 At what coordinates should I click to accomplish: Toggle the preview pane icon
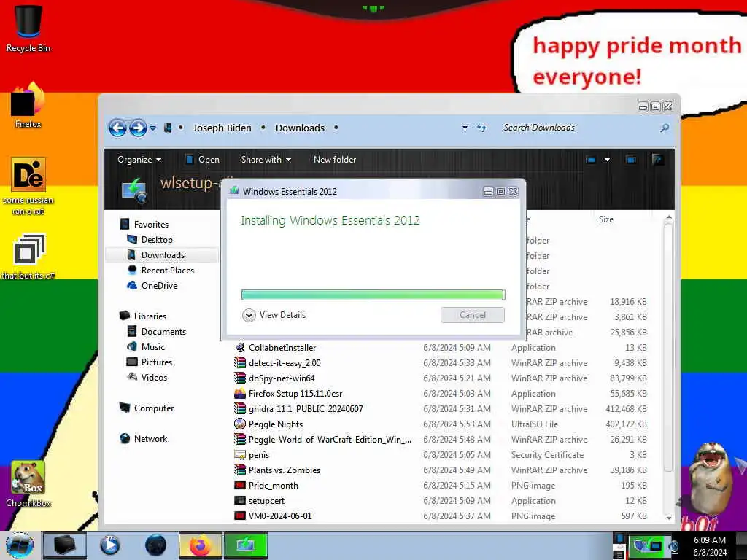(x=631, y=160)
